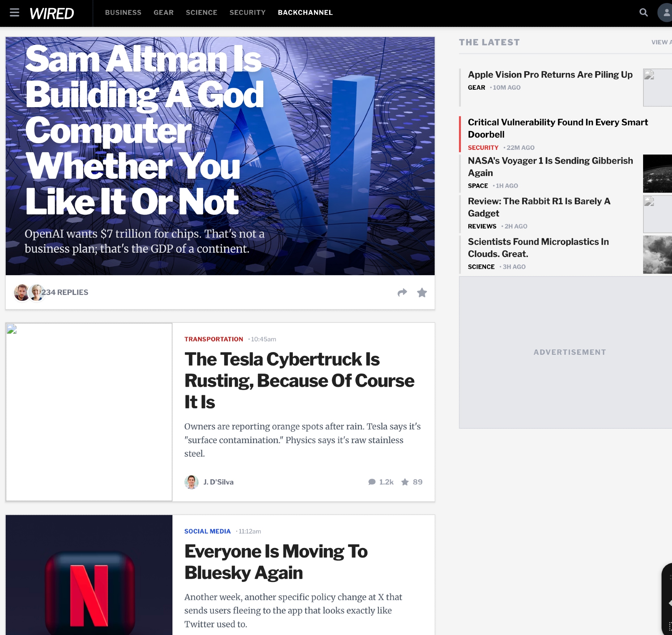Share the Sam Altman article via arrow icon
This screenshot has width=672, height=635.
pyautogui.click(x=402, y=292)
